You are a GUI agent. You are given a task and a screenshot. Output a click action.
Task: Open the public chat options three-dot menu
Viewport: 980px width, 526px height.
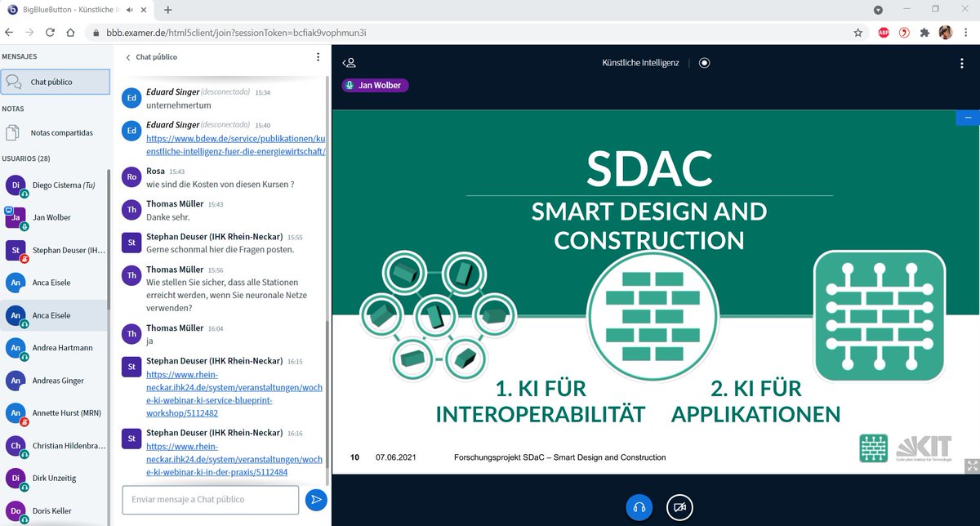tap(318, 57)
